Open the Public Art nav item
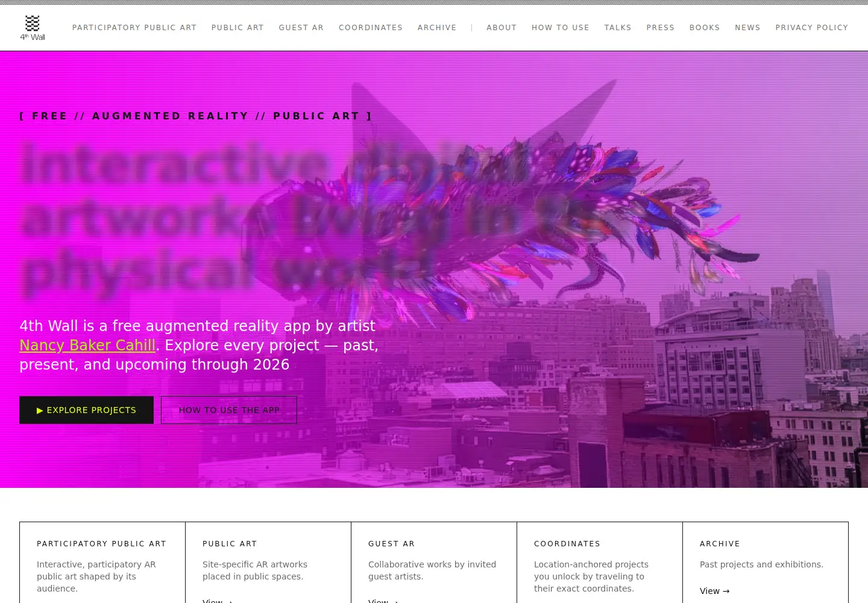The width and height of the screenshot is (868, 603). pyautogui.click(x=237, y=28)
